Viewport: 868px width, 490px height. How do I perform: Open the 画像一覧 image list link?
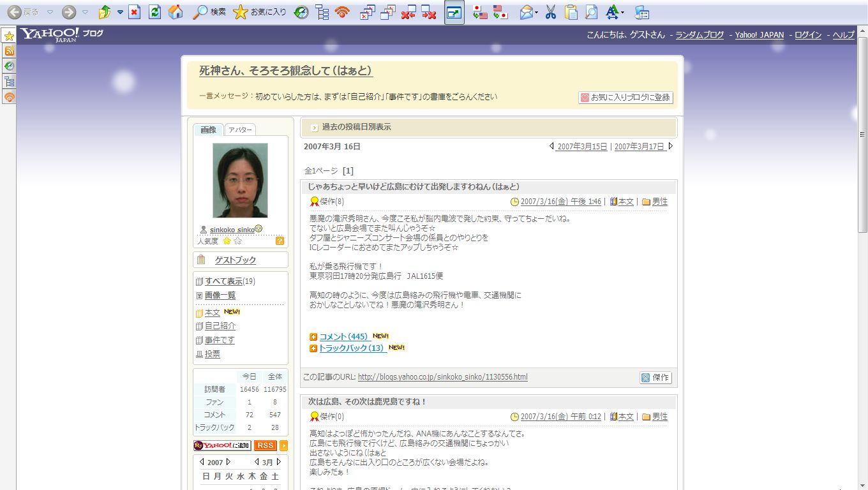click(220, 295)
